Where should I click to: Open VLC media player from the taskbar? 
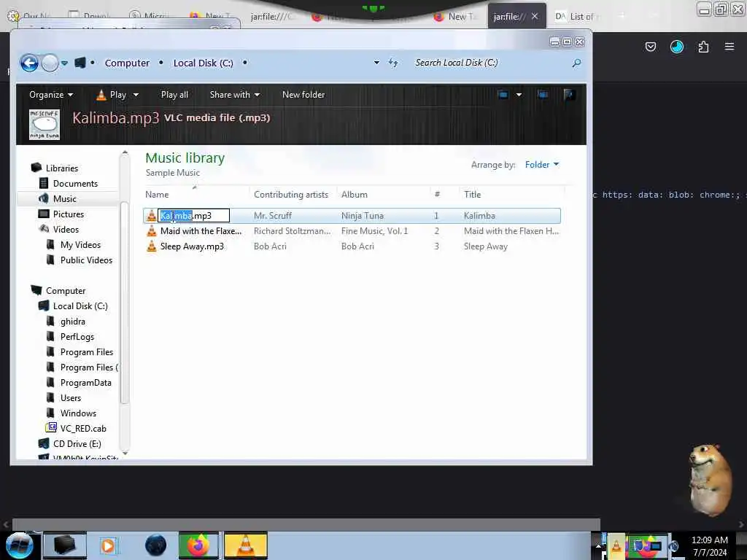(x=245, y=545)
